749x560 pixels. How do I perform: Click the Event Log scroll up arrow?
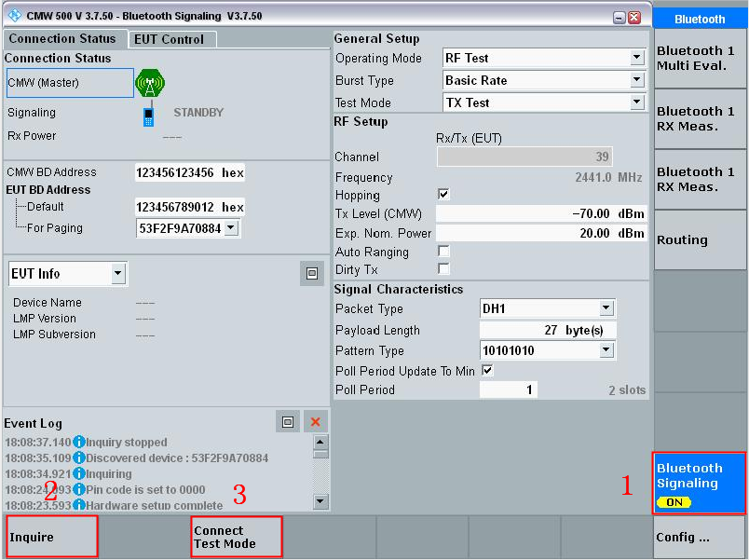pyautogui.click(x=320, y=442)
